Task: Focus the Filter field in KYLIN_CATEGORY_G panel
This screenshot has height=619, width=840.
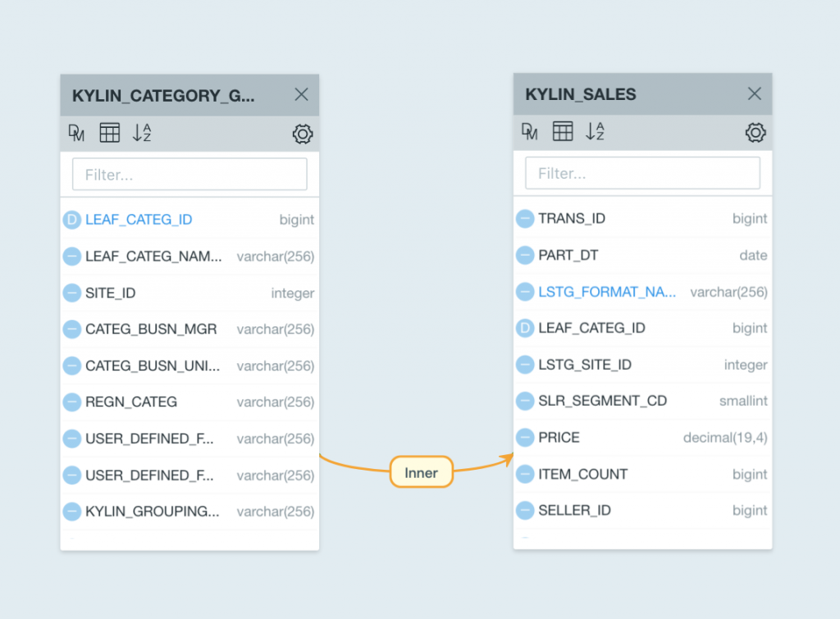Action: pyautogui.click(x=189, y=174)
